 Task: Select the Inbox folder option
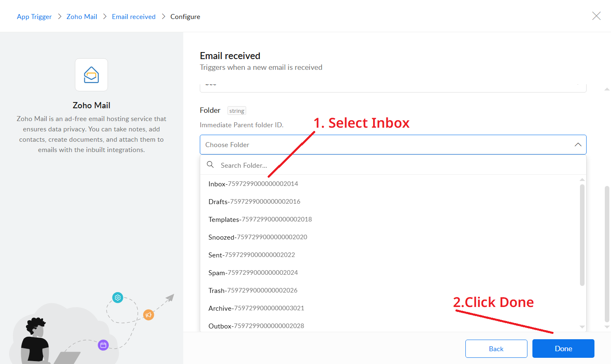point(253,184)
